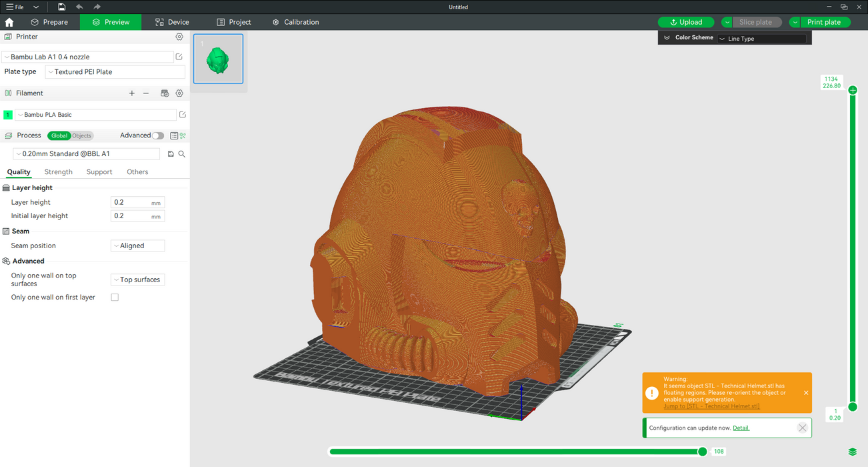
Task: Toggle the Advanced switch on
Action: [158, 135]
